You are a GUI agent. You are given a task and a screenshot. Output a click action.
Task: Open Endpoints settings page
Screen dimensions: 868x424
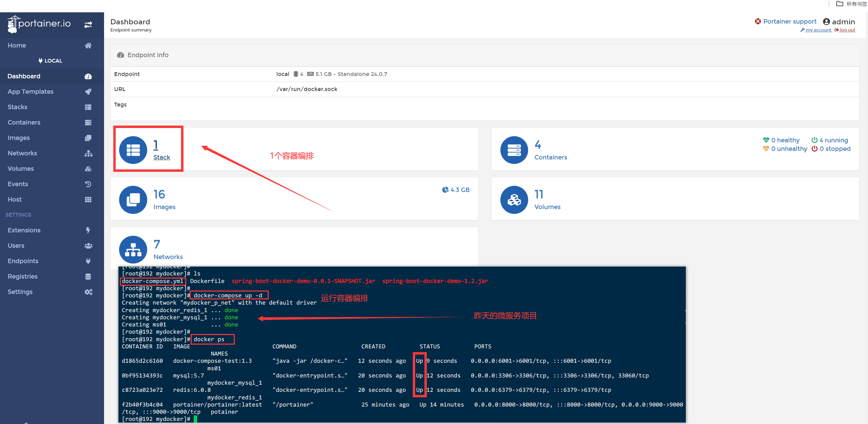23,261
